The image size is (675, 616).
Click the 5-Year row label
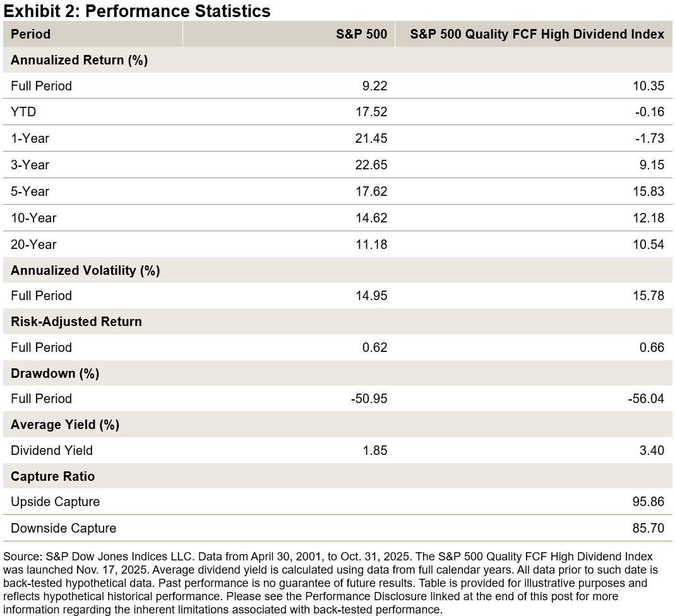click(x=30, y=191)
